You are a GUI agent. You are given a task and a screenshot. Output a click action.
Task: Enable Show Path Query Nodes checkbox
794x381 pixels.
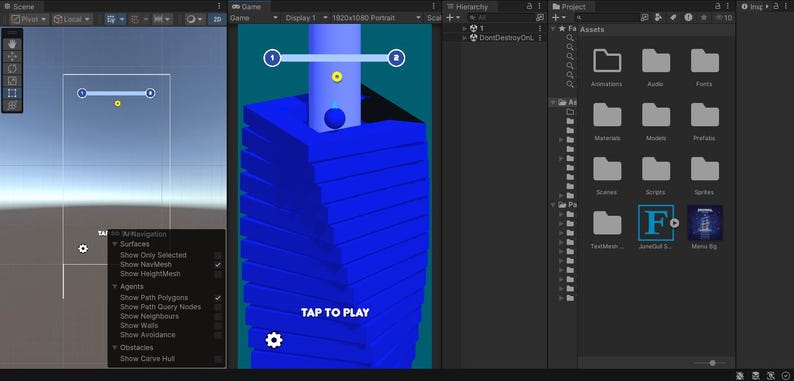pos(218,307)
